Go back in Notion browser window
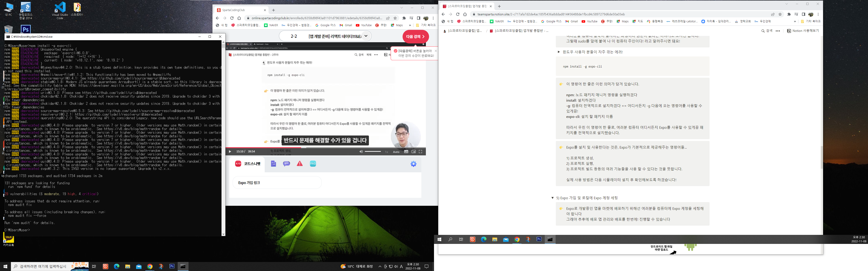 [443, 14]
